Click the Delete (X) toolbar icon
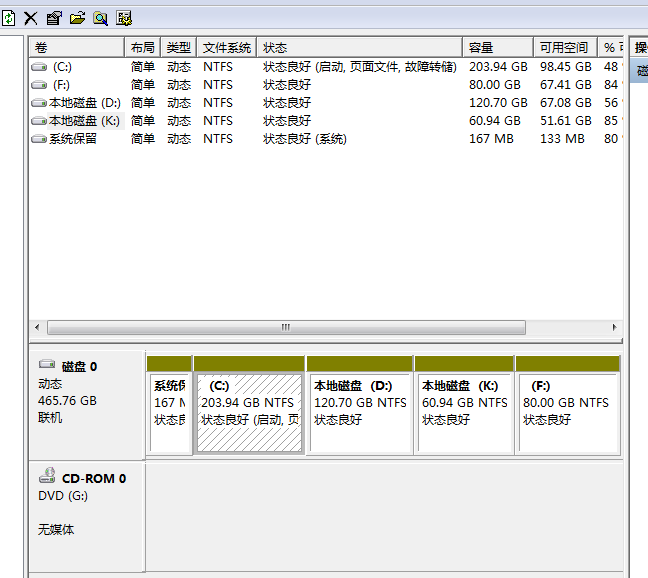The image size is (648, 578). pos(31,18)
